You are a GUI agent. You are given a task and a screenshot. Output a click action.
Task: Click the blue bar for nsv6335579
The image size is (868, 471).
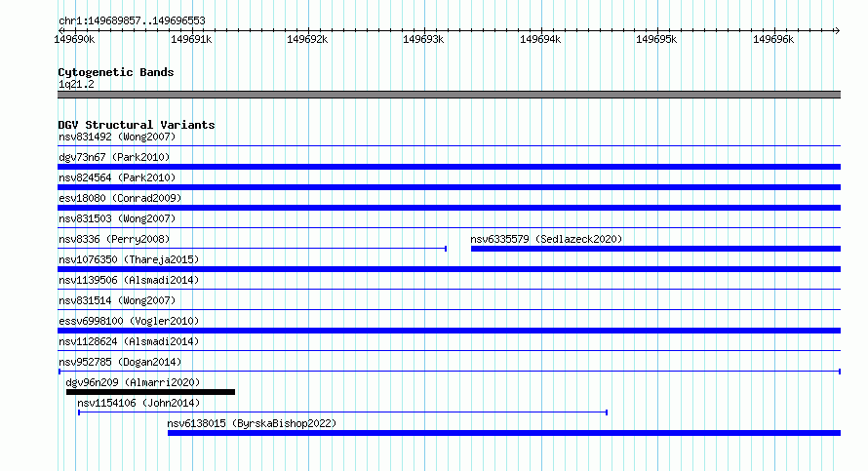pyautogui.click(x=656, y=249)
